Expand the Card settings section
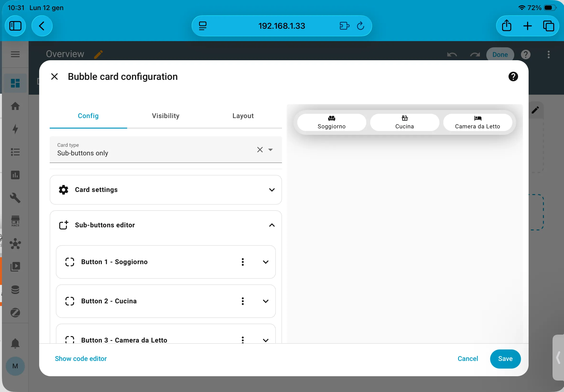 (x=272, y=190)
